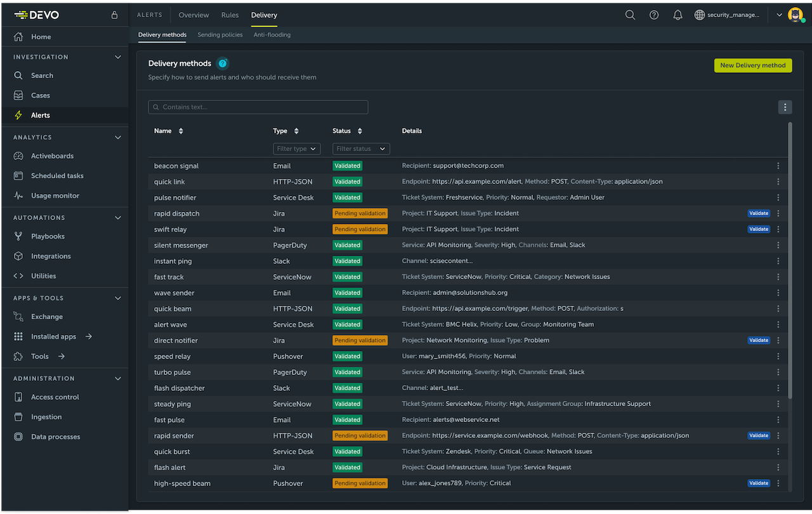Viewport: 812px width, 514px height.
Task: Open Exchange under Apps & Tools
Action: [47, 316]
